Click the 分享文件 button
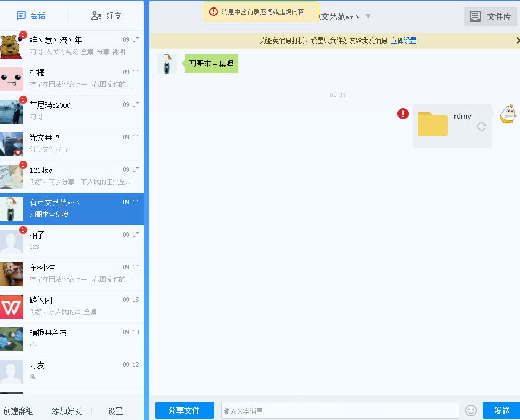Screen dimensions: 520x420 point(184,410)
